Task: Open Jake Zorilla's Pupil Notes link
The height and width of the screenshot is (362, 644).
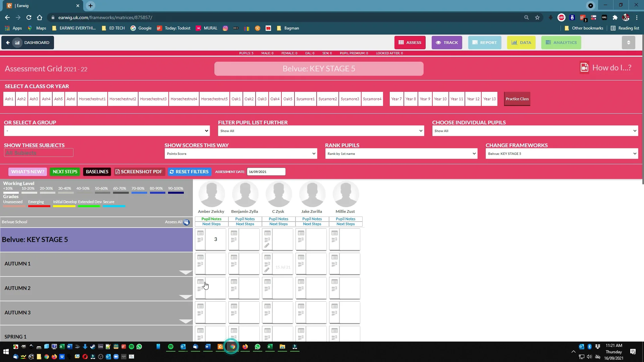Action: coord(312,219)
